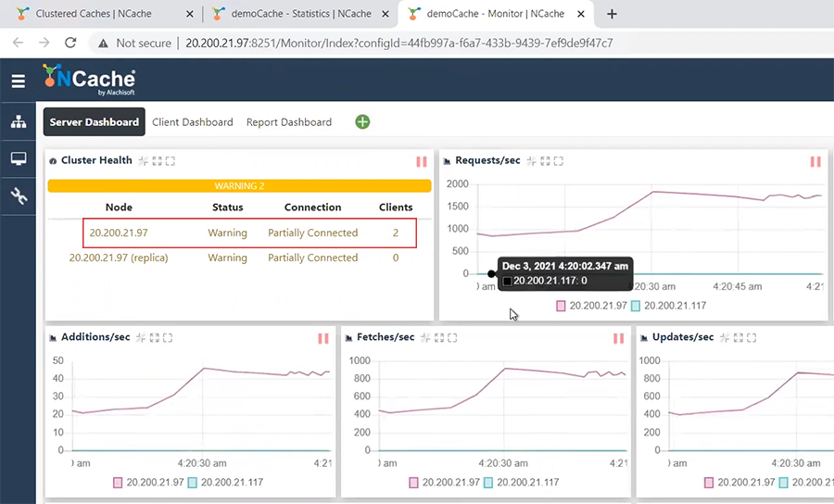
Task: Open the cluster topology sidebar icon
Action: point(19,121)
